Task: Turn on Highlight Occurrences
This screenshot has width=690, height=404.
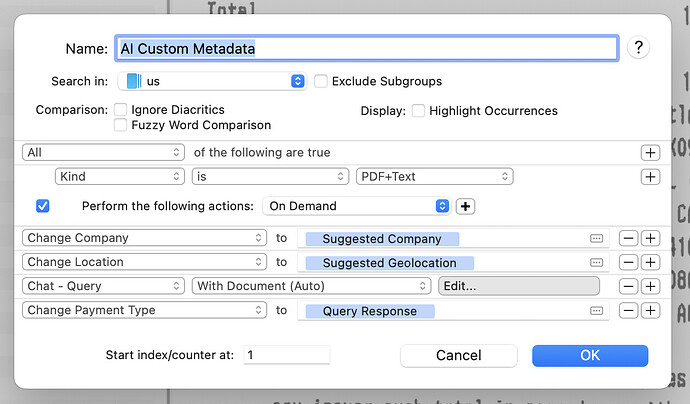Action: pyautogui.click(x=418, y=111)
